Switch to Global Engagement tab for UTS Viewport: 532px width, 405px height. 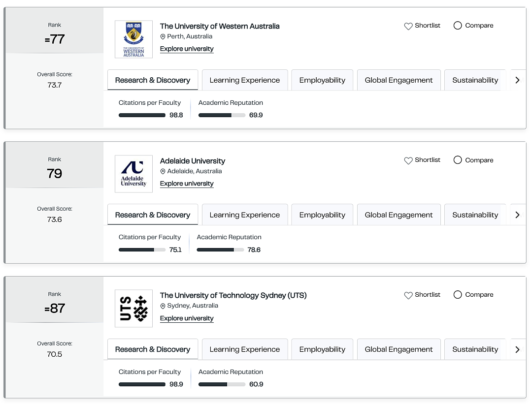(x=399, y=349)
